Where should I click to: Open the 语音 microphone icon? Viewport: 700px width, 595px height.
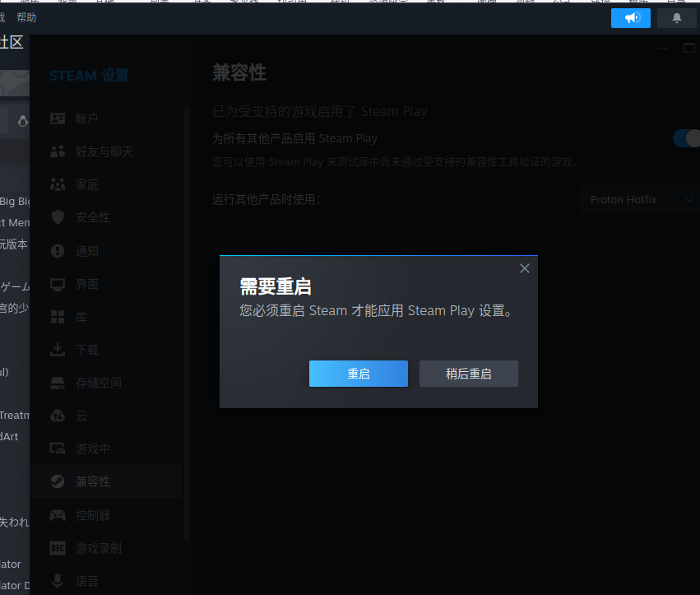pyautogui.click(x=58, y=581)
